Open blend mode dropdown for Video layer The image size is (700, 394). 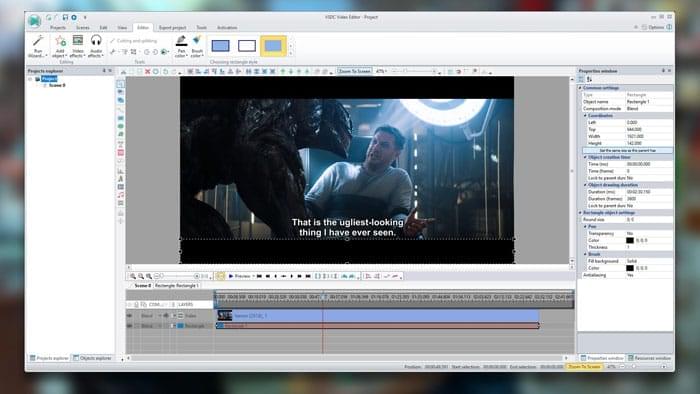(x=160, y=315)
